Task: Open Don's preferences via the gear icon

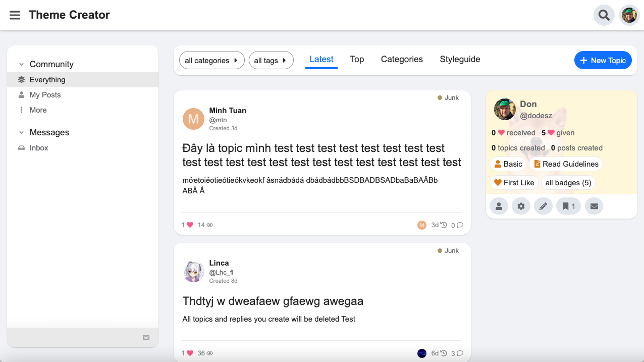Action: point(521,206)
